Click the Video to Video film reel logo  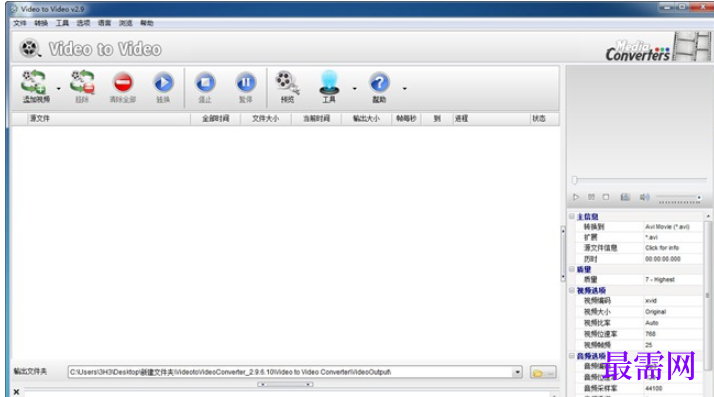tap(30, 48)
